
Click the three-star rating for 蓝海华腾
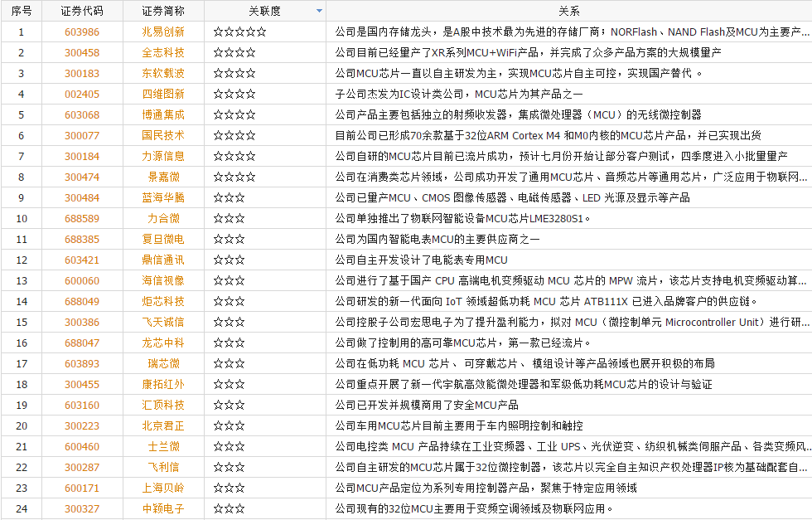coord(229,197)
